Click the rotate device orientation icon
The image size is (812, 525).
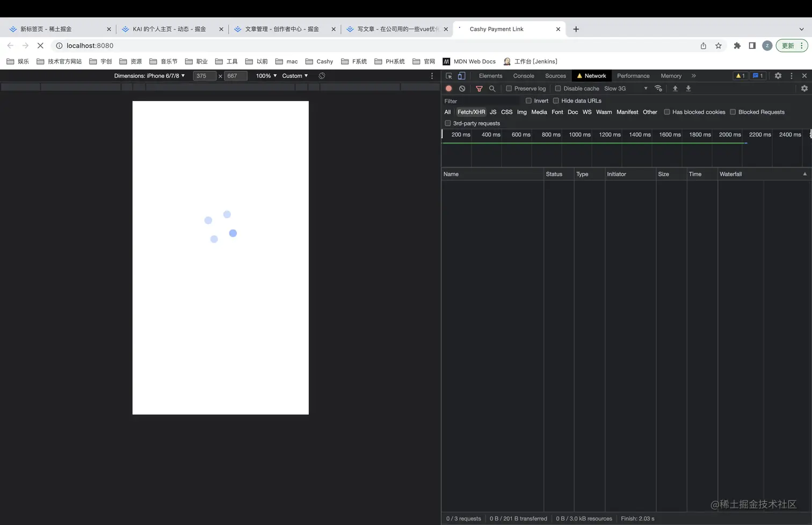click(x=322, y=76)
